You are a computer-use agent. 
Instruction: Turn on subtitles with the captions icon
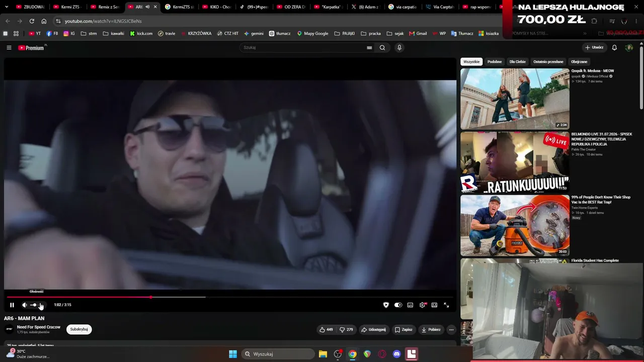410,305
